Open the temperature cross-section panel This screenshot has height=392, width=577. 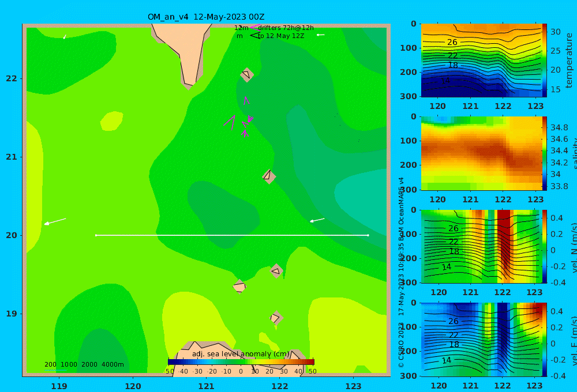481,61
